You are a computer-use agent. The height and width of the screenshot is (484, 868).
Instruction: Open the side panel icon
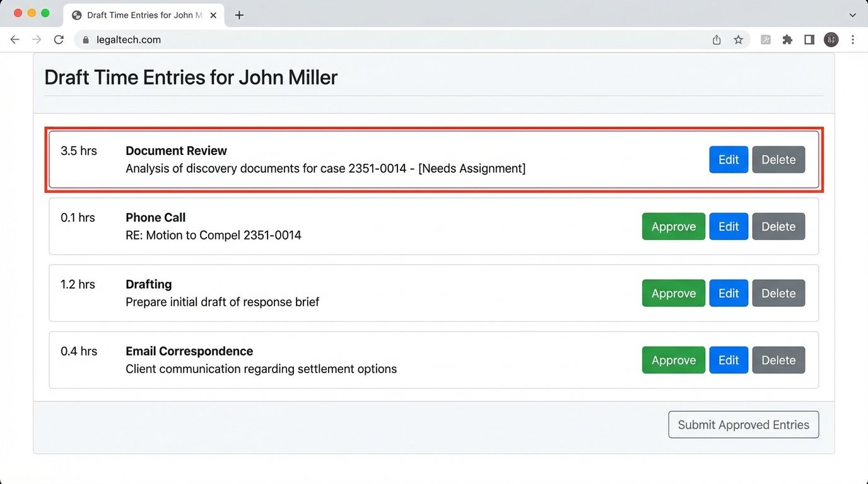coord(809,39)
